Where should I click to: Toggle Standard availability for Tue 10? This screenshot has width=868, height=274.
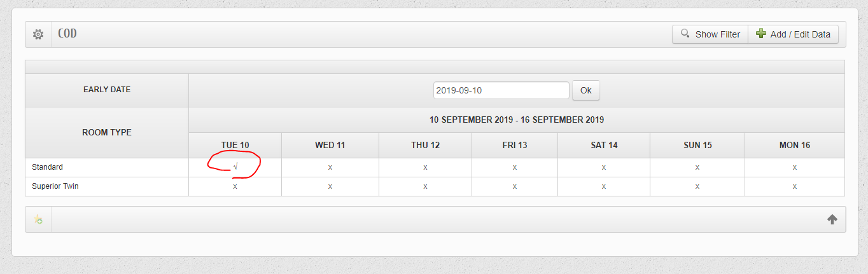coord(235,167)
